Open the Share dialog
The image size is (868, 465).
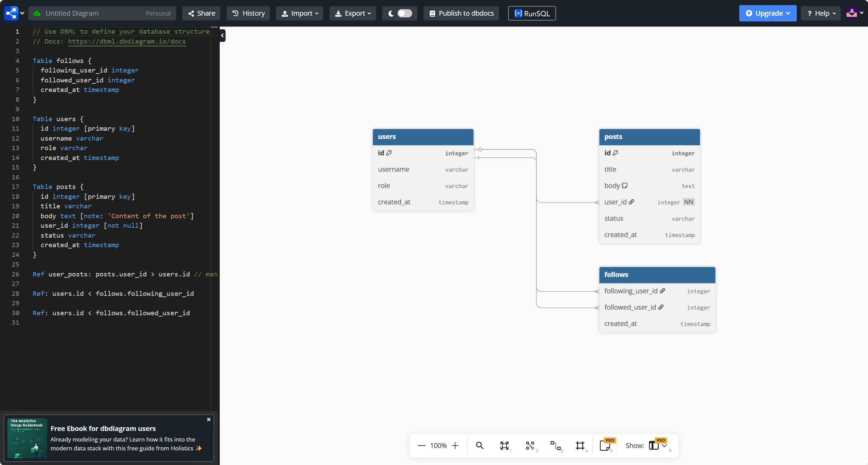click(201, 13)
